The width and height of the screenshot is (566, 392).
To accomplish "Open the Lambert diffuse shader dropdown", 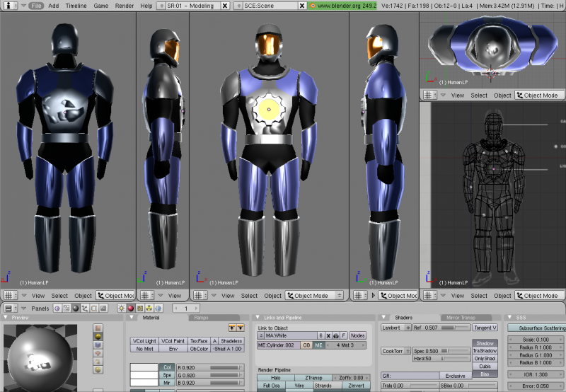I will [x=395, y=328].
